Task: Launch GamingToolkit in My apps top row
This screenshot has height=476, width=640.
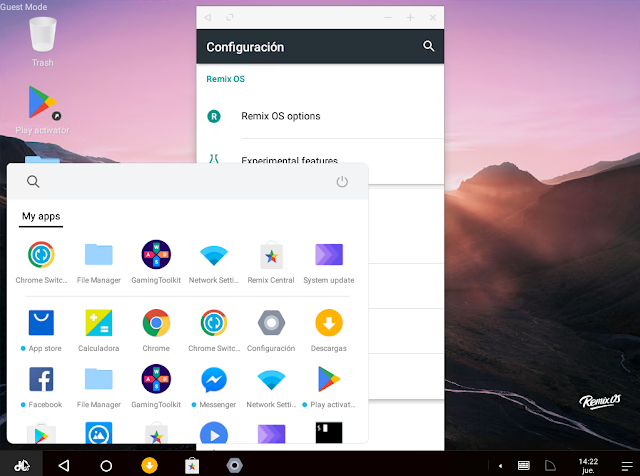Action: pyautogui.click(x=156, y=262)
